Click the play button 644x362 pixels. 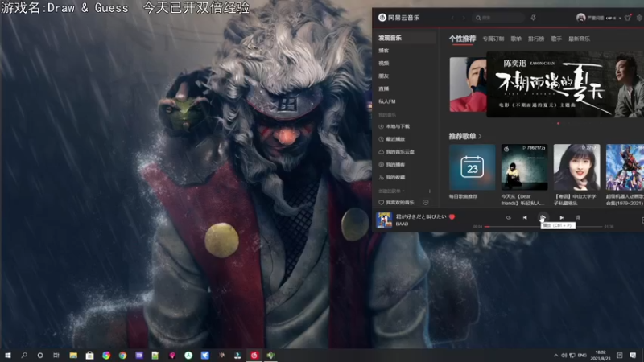pyautogui.click(x=543, y=217)
